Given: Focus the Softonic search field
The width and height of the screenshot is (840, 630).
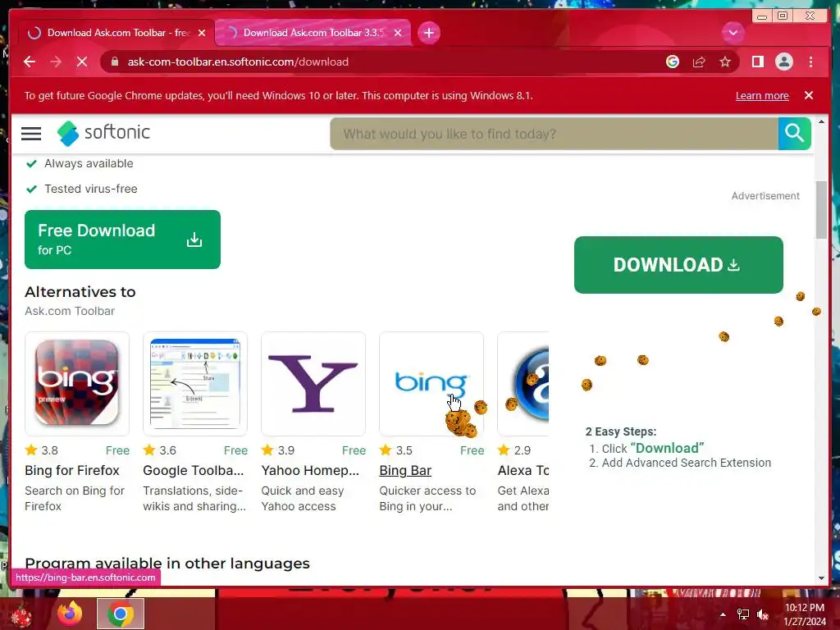Looking at the screenshot, I should [x=554, y=134].
